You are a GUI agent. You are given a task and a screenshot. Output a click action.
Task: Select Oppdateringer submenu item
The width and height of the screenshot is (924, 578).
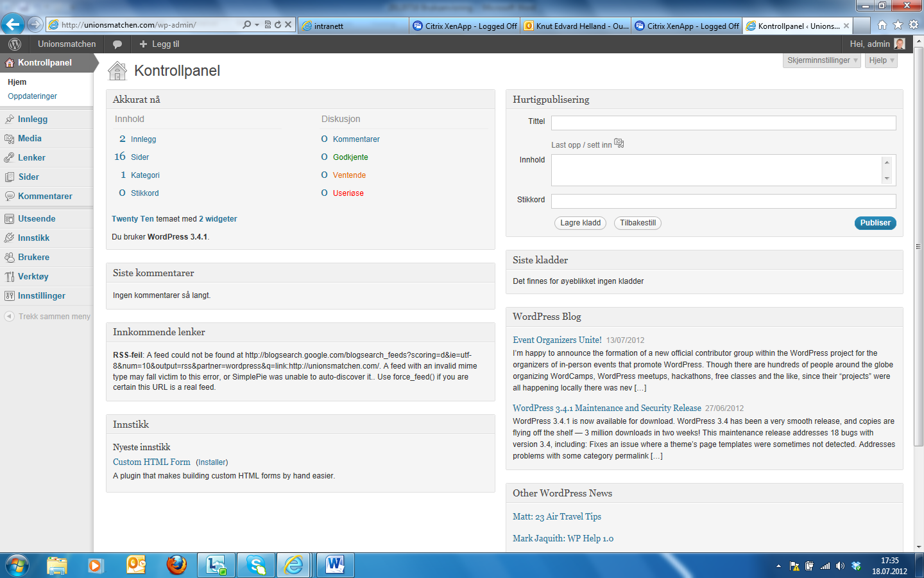point(33,96)
